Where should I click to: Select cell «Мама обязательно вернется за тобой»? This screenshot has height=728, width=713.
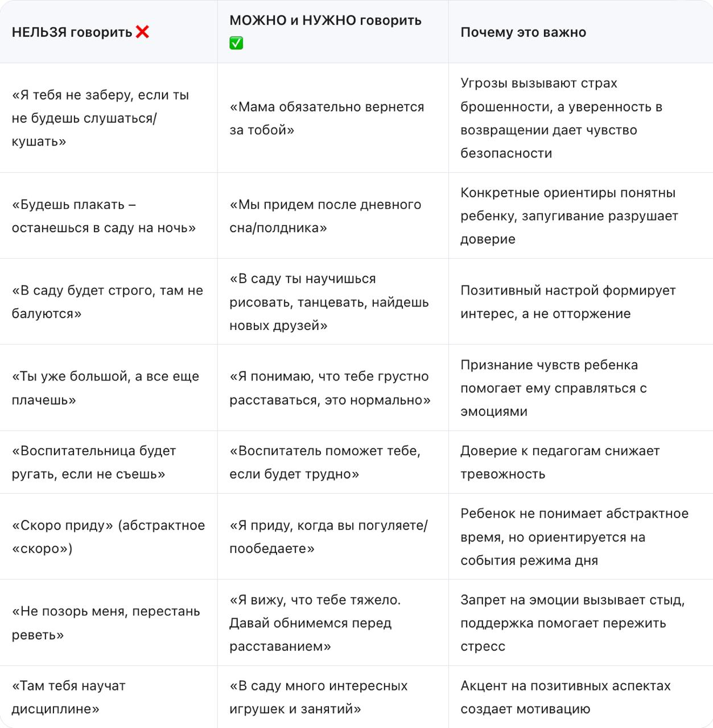click(x=333, y=118)
